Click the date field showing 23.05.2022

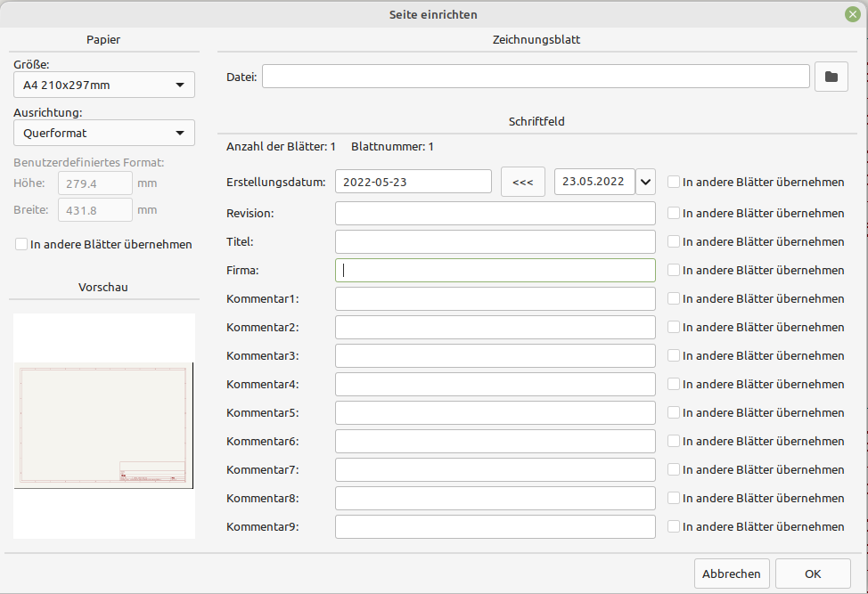point(594,182)
